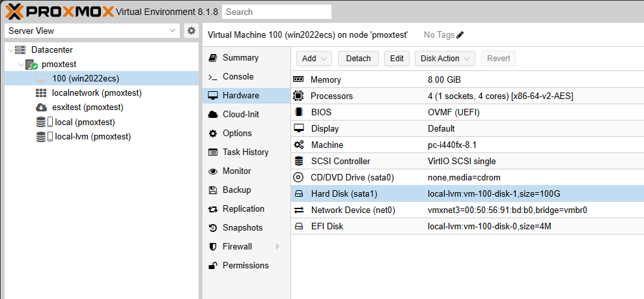The width and height of the screenshot is (644, 299).
Task: Click the Firewall shield icon
Action: point(212,247)
